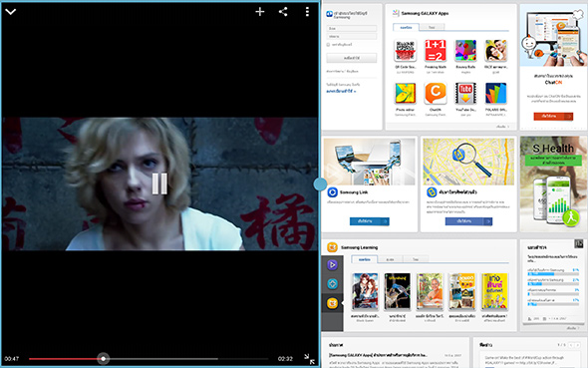
Task: Click the first login input field
Action: pyautogui.click(x=352, y=29)
